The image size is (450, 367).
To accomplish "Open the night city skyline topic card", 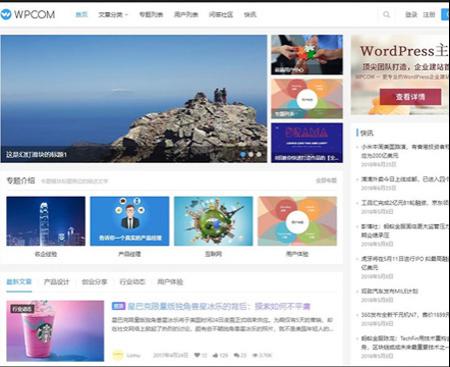I will click(x=46, y=221).
